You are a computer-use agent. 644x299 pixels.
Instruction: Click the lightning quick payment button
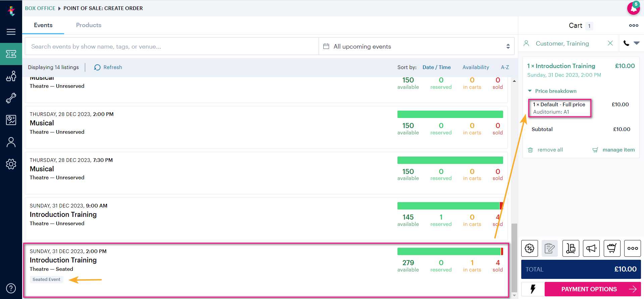click(x=533, y=289)
